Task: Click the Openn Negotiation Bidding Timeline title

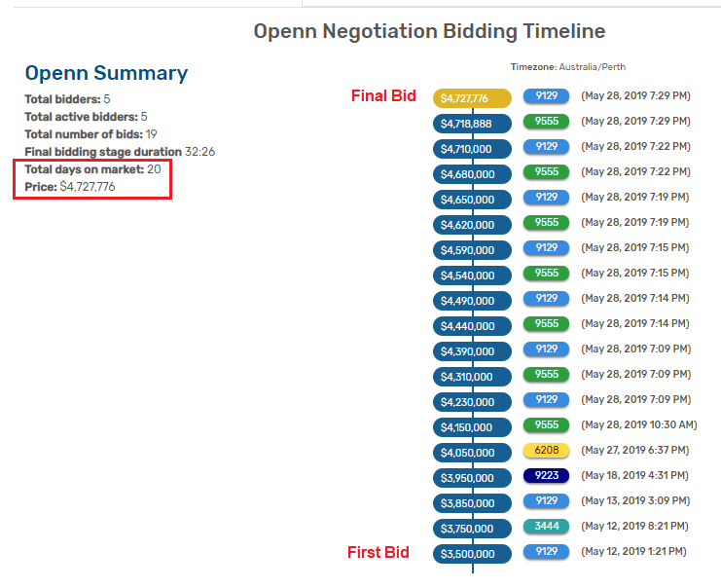Action: pos(429,31)
